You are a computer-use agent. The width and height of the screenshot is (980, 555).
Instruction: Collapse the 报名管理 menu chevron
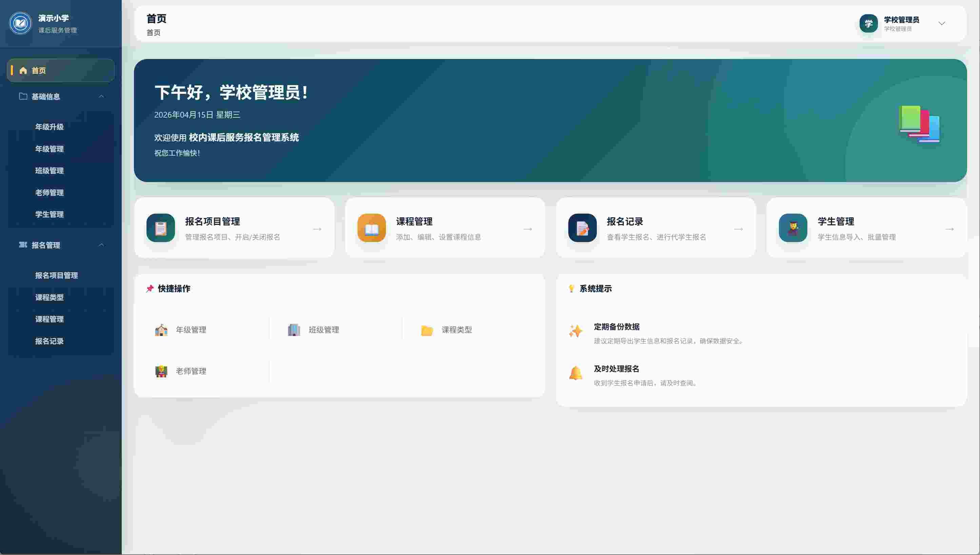coord(101,245)
